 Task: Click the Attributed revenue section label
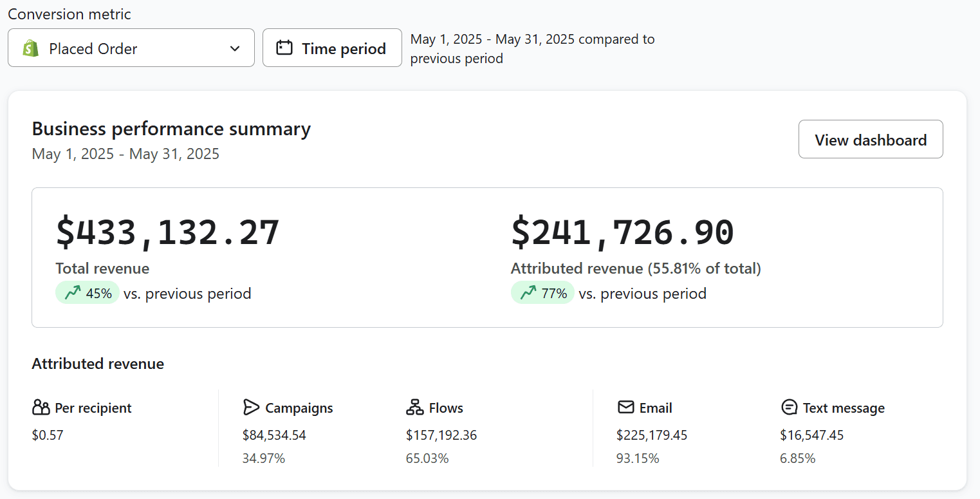click(98, 364)
